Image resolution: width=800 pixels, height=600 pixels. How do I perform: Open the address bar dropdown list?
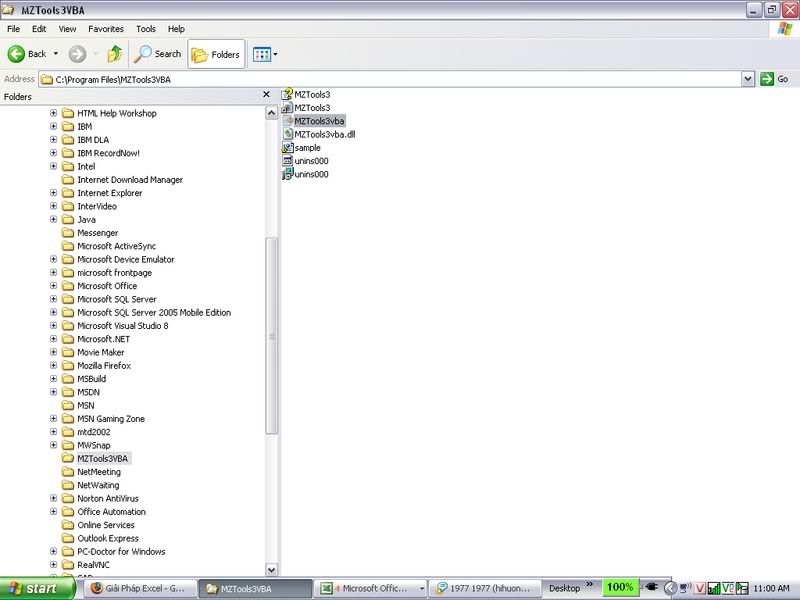click(748, 79)
